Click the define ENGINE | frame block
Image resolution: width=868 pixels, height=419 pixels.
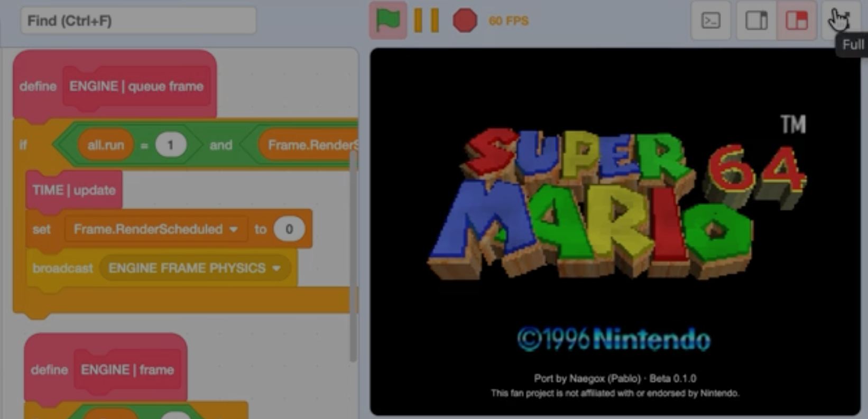coord(106,369)
